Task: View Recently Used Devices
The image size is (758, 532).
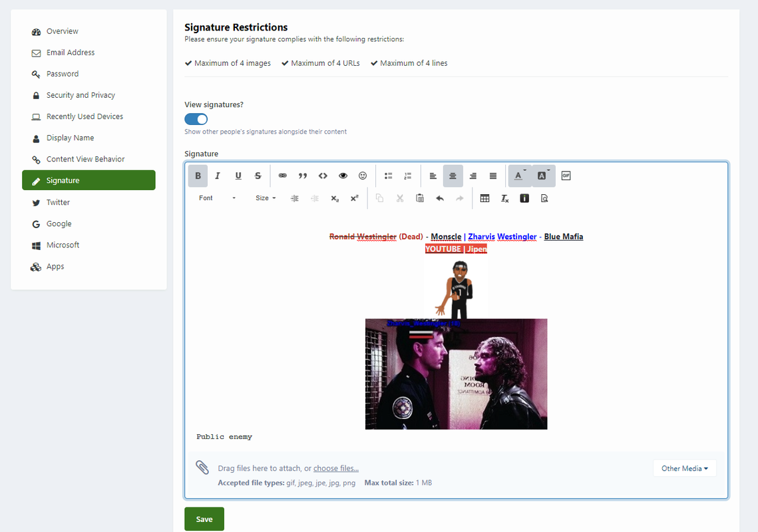Action: 89,116
